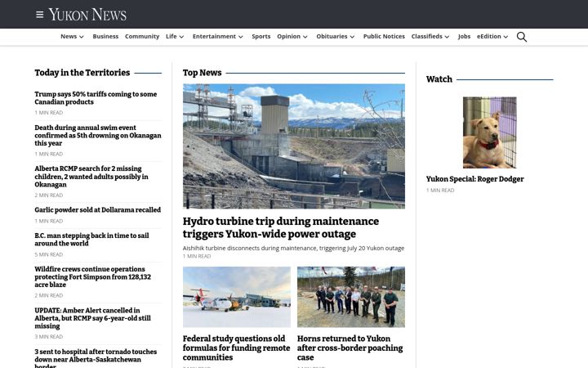Open tornado Alberta-Saskatchewan border story
This screenshot has width=588, height=368.
tap(96, 359)
